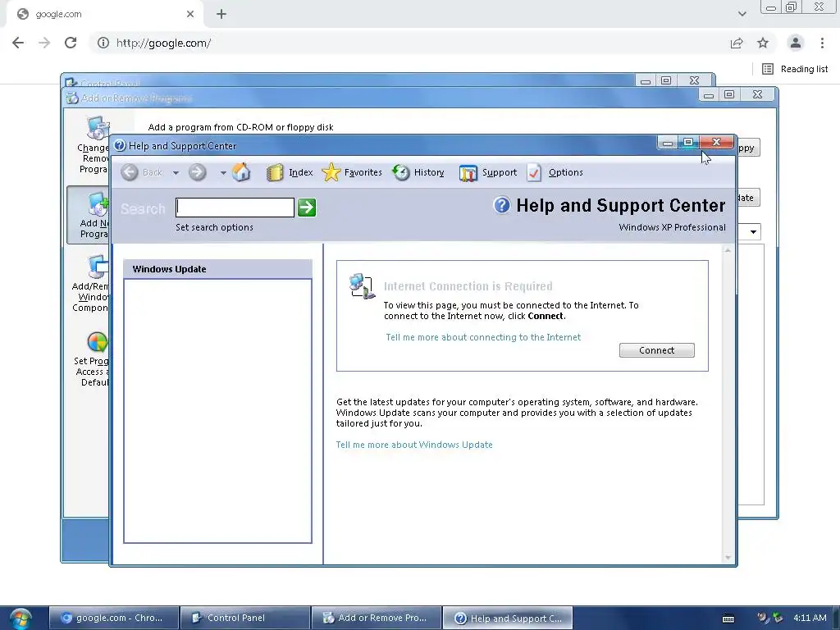Click the Help pane scrollbar up arrow
840x630 pixels.
click(728, 250)
